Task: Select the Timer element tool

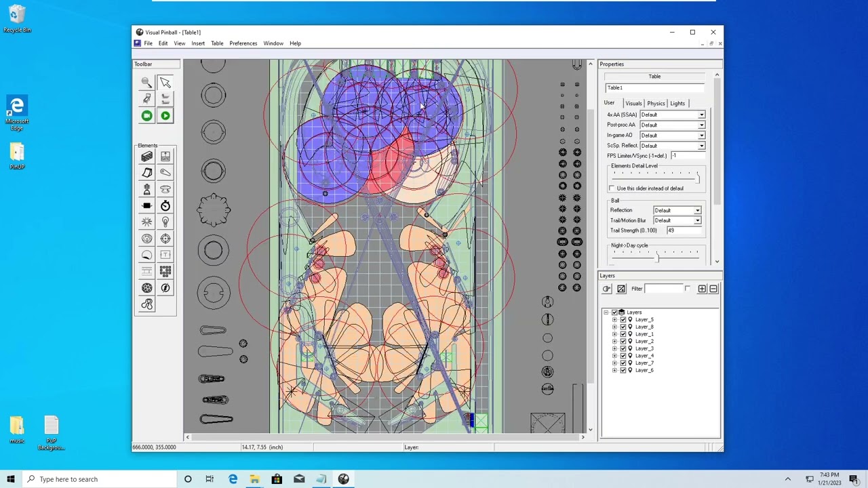Action: [165, 206]
